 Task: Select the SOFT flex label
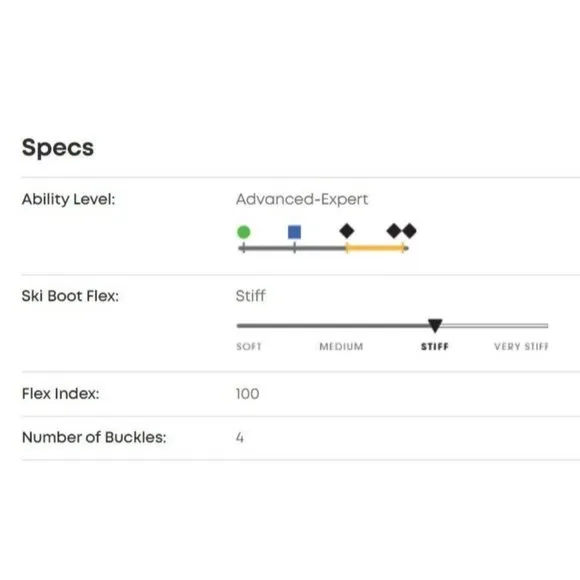point(249,347)
